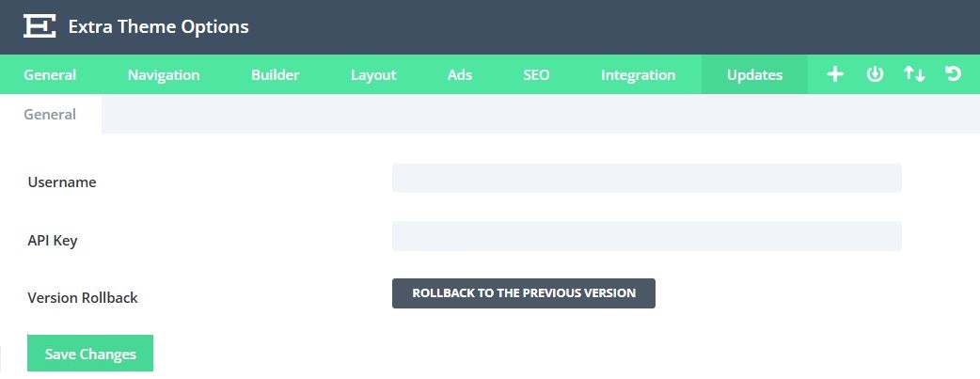Click the plus icon in the tab bar
Screen dimensions: 980x379
[x=834, y=74]
